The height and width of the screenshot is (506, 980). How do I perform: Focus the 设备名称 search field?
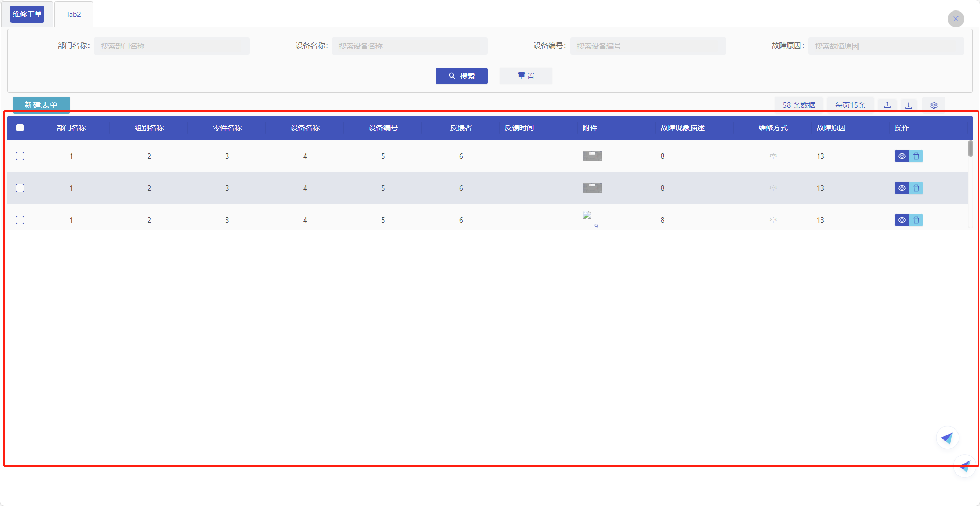[x=410, y=46]
